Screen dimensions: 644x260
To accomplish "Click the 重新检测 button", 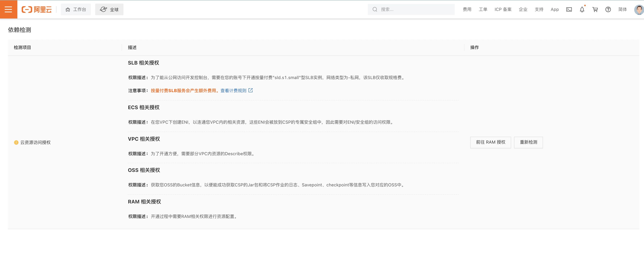I will pyautogui.click(x=528, y=142).
